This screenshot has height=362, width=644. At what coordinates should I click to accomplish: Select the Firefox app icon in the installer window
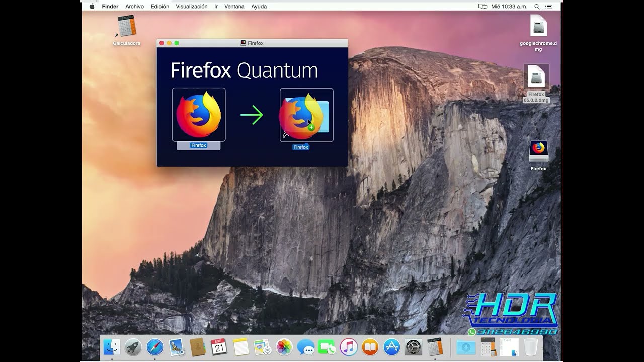point(199,115)
